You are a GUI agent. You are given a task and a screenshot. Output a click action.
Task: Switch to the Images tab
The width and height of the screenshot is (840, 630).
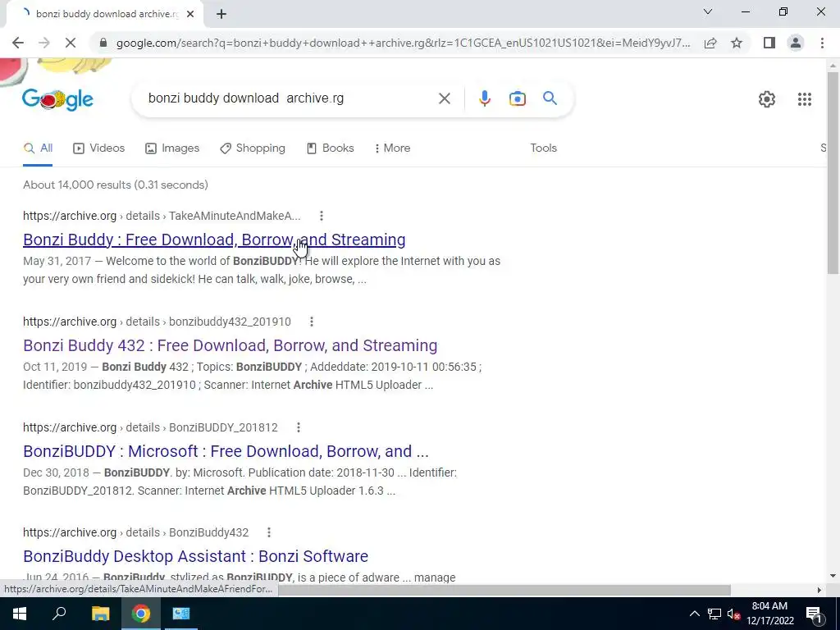click(172, 148)
